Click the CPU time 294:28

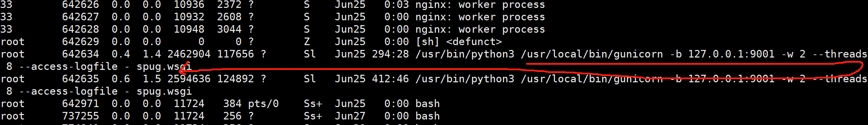pos(390,54)
